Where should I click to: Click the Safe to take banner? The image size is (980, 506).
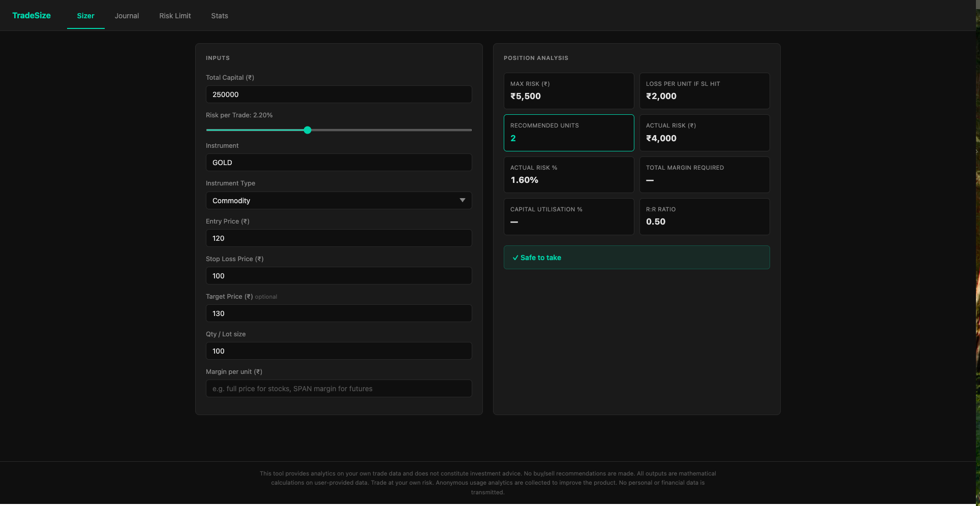click(636, 257)
